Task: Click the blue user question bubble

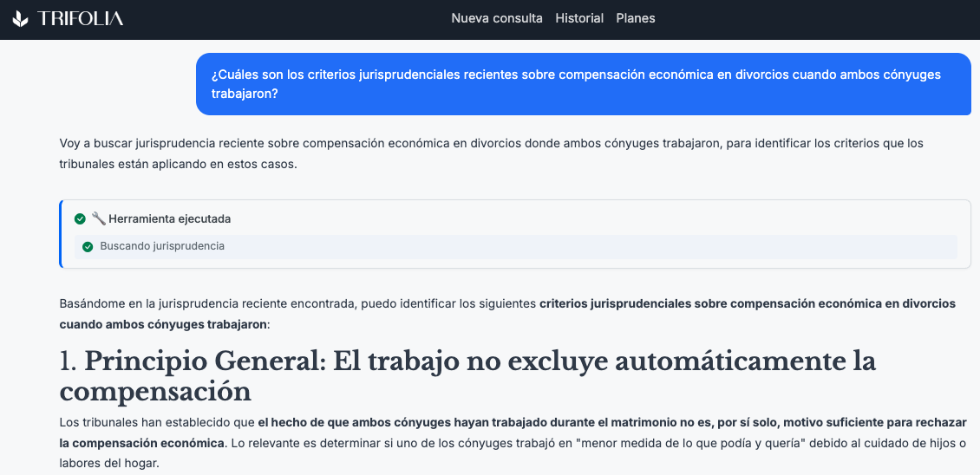Action: tap(584, 84)
